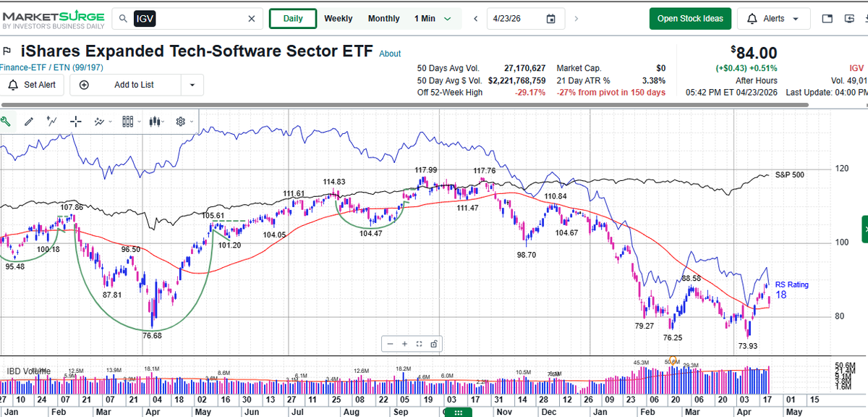Screen dimensions: 868x417
Task: Click the 98.70 price label
Action: click(x=526, y=255)
